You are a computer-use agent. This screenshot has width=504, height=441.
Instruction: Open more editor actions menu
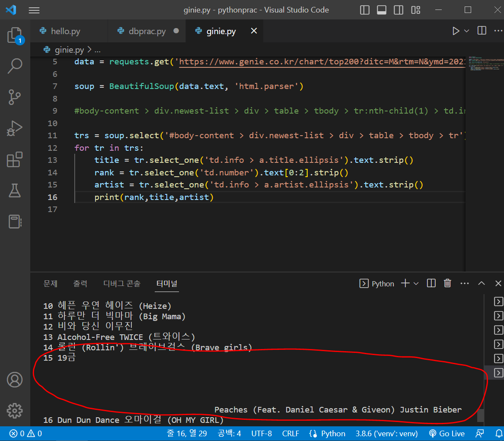coord(498,31)
